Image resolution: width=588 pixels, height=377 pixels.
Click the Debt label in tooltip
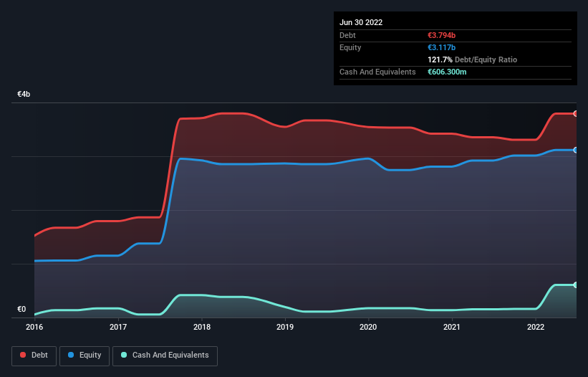347,35
